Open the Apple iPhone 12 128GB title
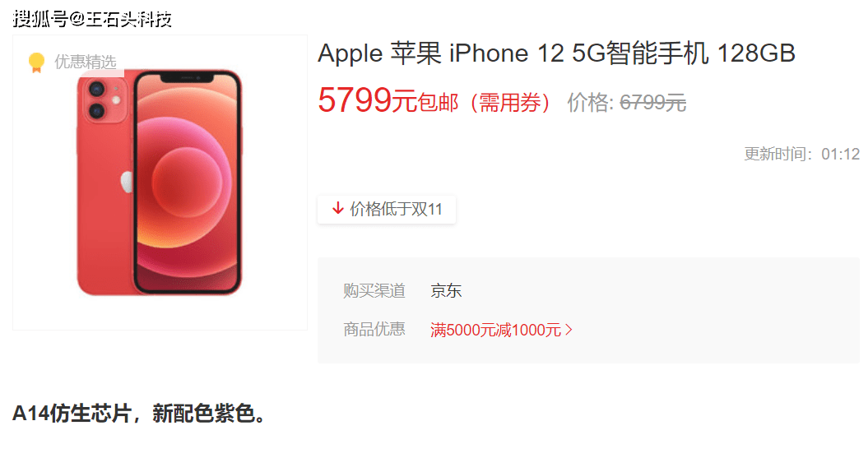Viewport: 868px width, 458px height. (x=556, y=53)
